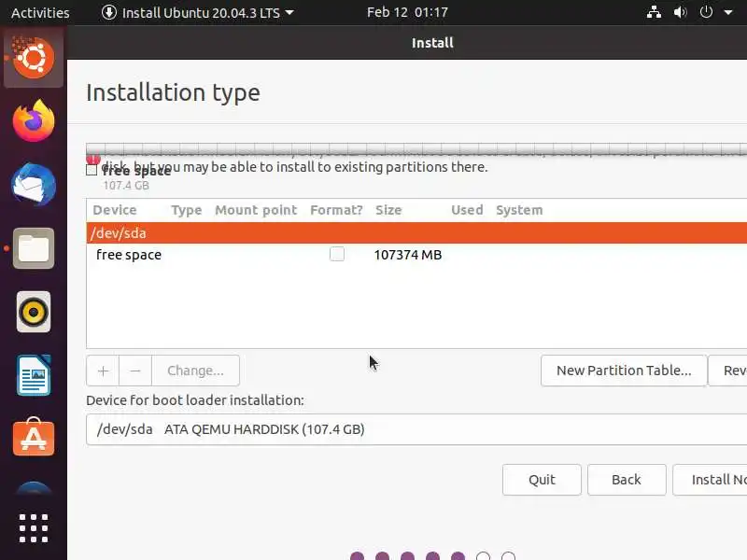Click the Mount point column header
The image size is (747, 560).
(256, 210)
